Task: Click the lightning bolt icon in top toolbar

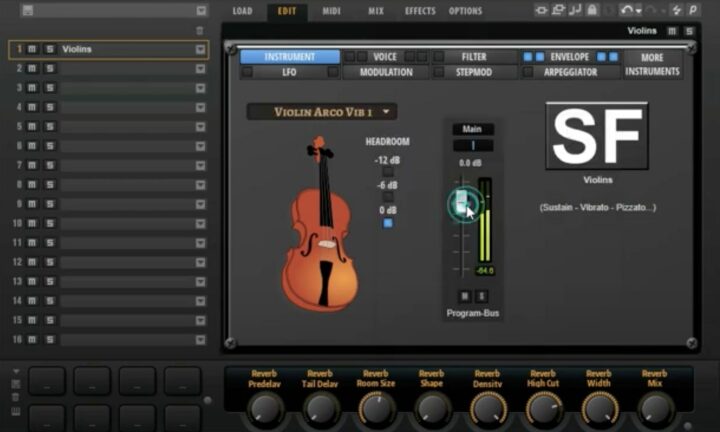Action: click(676, 10)
